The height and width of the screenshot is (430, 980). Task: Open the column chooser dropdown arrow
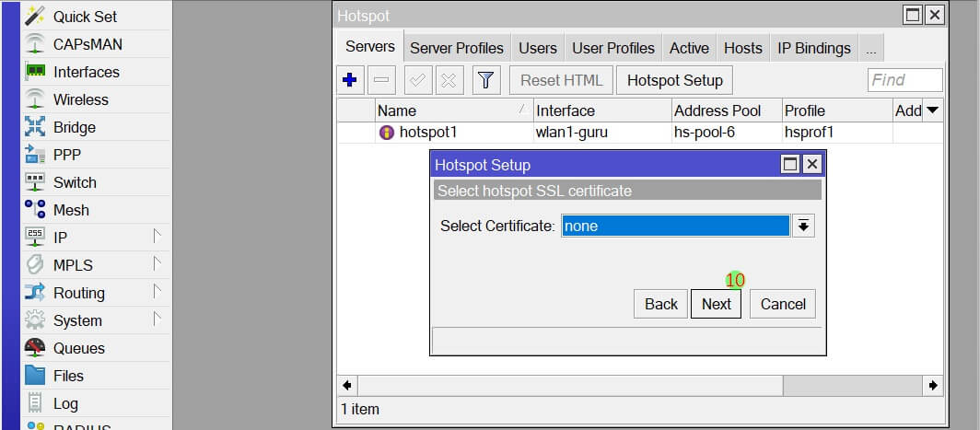click(932, 110)
